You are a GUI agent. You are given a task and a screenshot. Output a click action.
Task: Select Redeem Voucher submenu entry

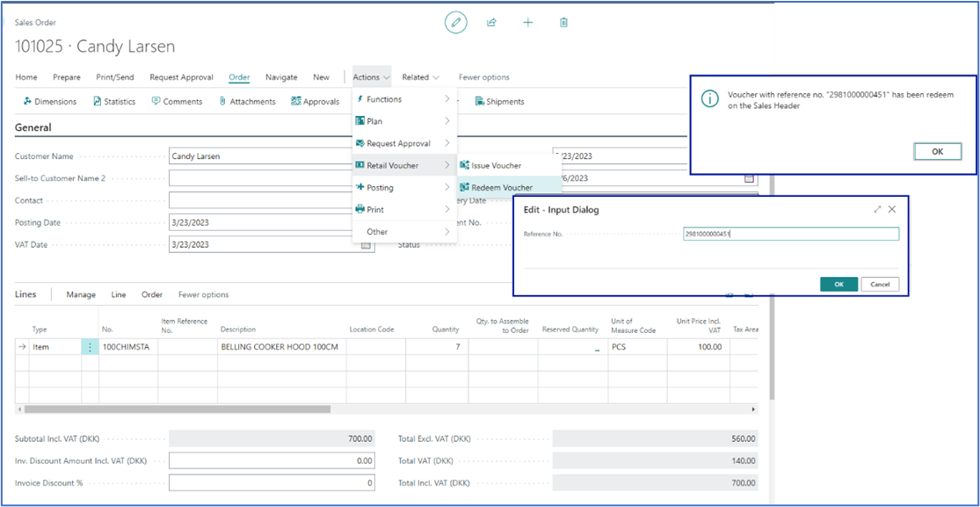coord(510,187)
